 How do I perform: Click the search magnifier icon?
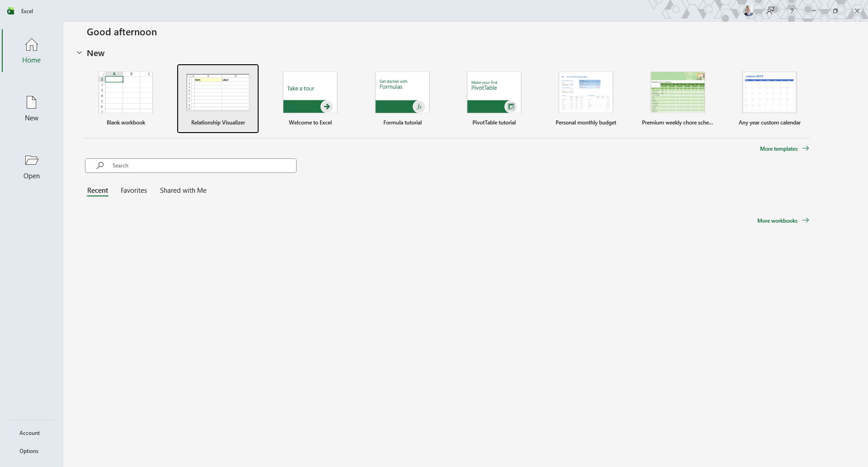(100, 166)
